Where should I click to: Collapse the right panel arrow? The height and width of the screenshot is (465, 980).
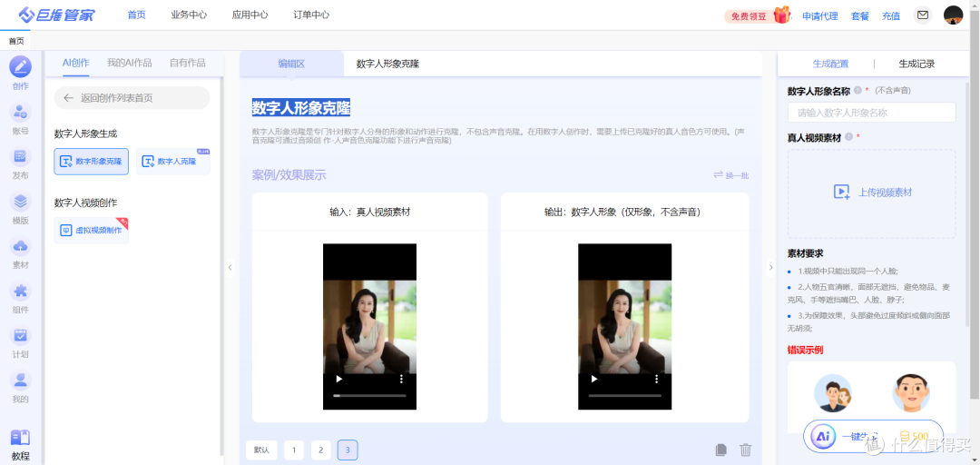coord(770,267)
